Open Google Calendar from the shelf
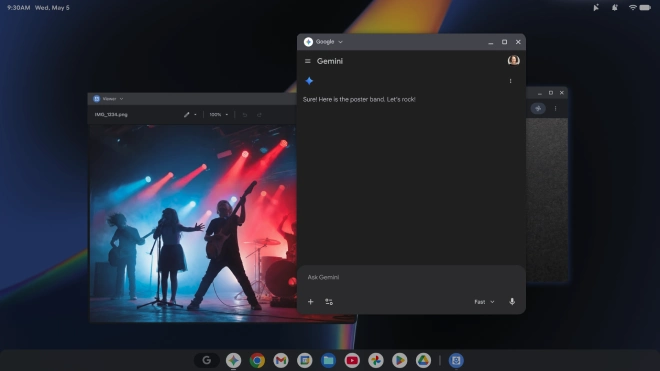The image size is (660, 371). point(304,360)
